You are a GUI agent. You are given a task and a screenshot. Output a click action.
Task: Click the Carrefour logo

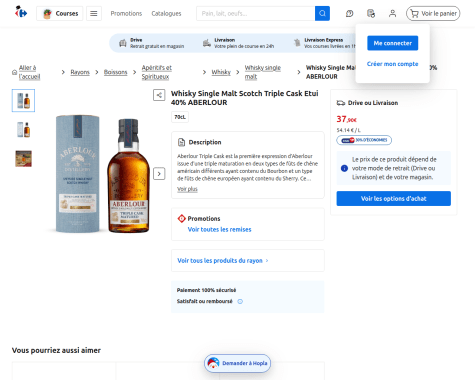coord(21,12)
